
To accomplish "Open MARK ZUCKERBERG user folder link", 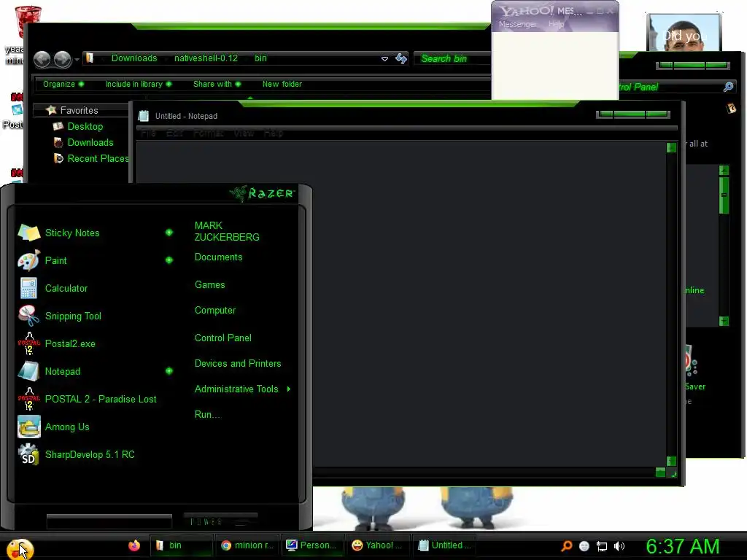I will click(x=227, y=231).
